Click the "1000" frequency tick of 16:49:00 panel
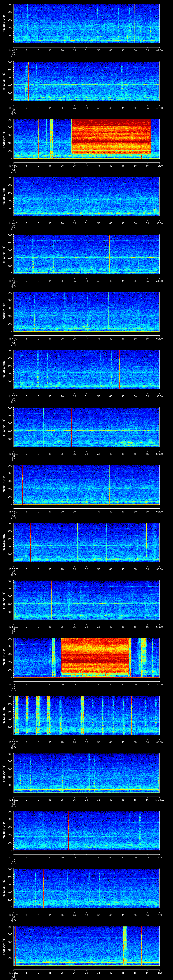173x980 pixels. click(9, 178)
